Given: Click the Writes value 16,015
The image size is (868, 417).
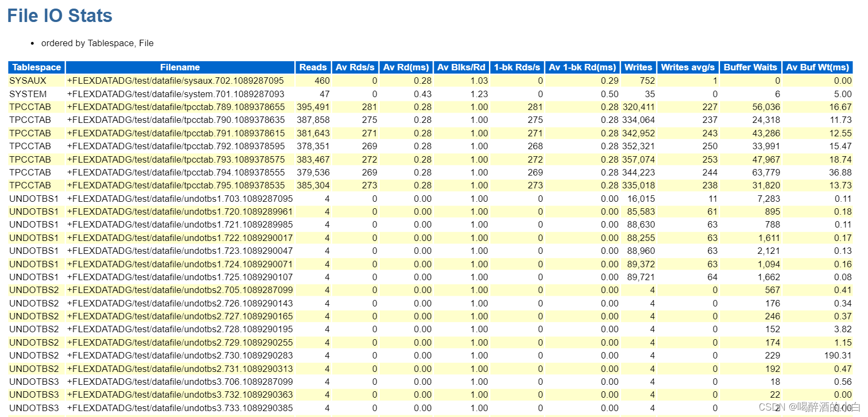Looking at the screenshot, I should click(x=641, y=199).
